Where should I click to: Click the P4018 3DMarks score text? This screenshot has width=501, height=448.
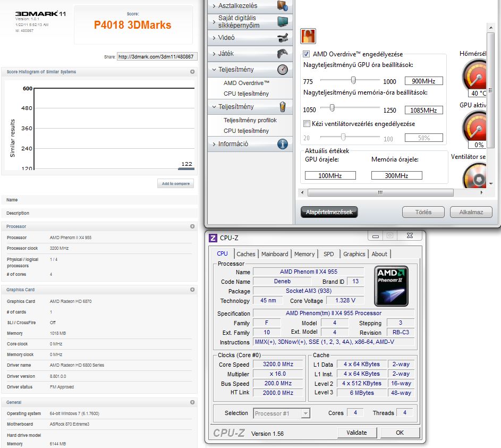(133, 25)
